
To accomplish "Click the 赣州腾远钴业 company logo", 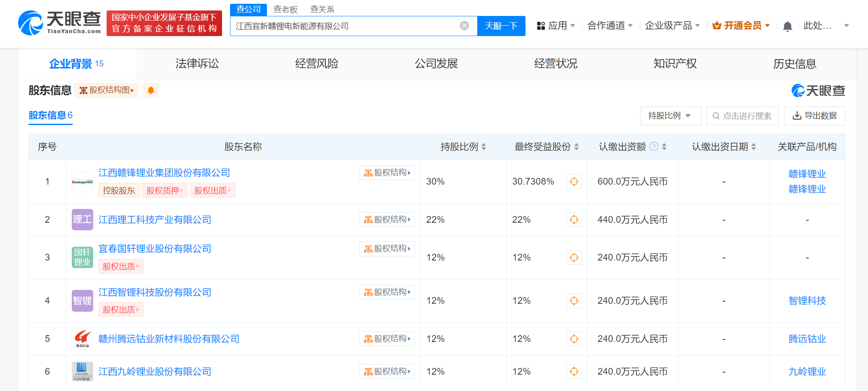I will coord(82,339).
